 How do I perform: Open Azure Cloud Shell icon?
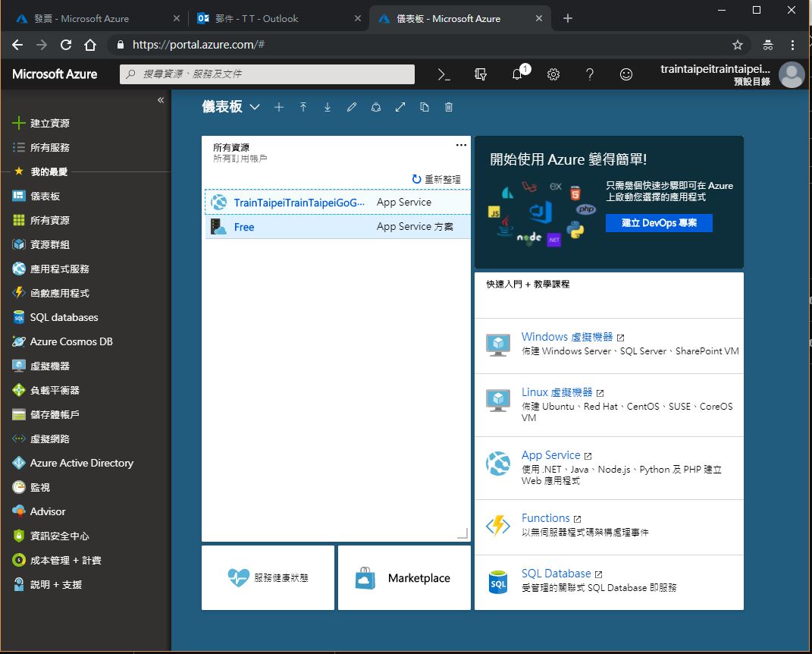[x=444, y=74]
